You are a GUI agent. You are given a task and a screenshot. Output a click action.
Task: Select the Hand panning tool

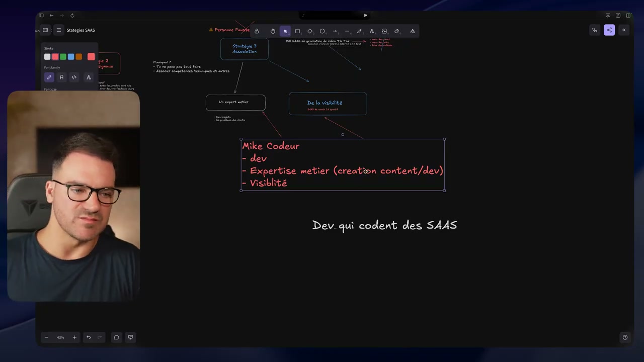[273, 31]
